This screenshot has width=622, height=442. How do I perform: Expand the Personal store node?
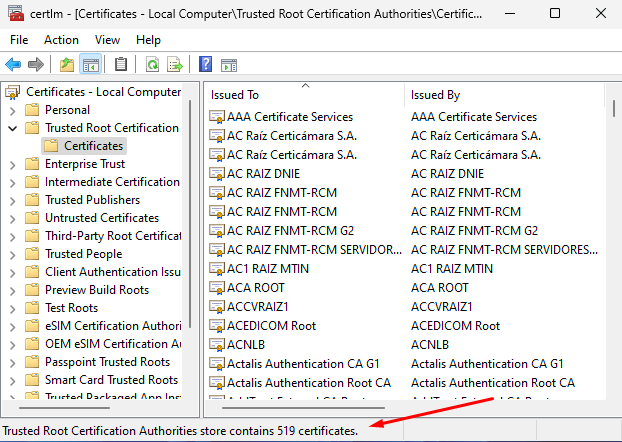pyautogui.click(x=13, y=111)
